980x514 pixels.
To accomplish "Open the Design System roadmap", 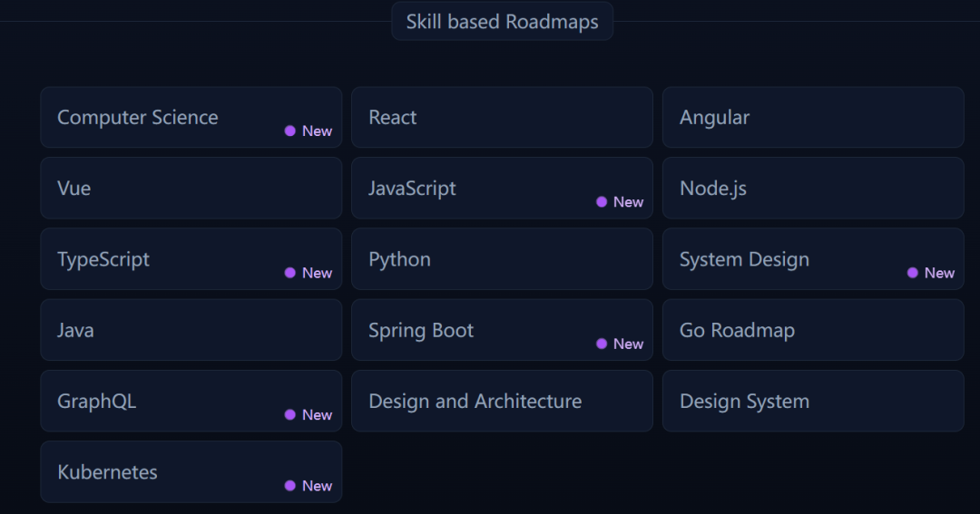I will click(812, 401).
